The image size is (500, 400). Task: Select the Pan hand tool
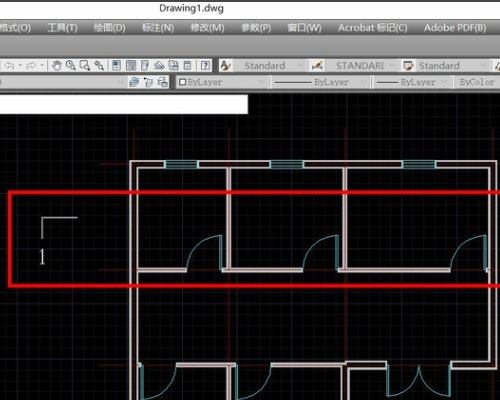pos(57,66)
